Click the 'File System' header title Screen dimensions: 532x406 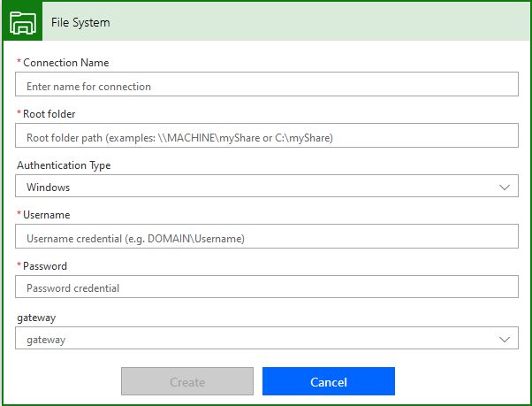pyautogui.click(x=80, y=22)
